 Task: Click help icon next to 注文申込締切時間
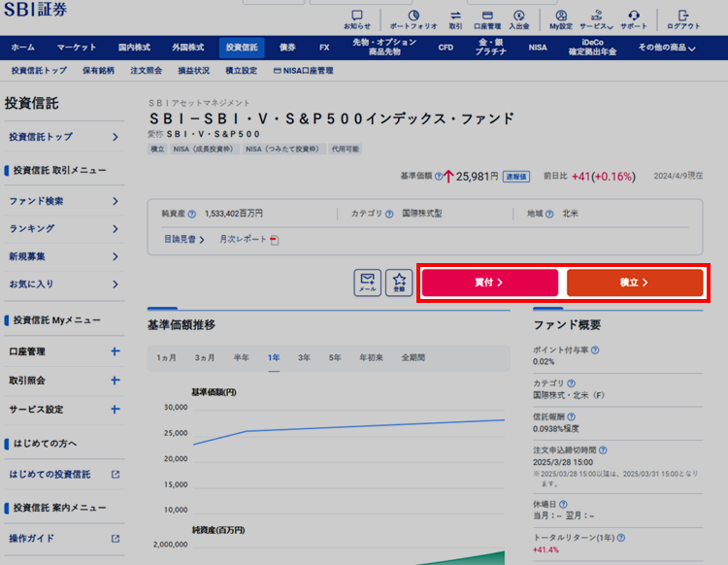tap(603, 450)
